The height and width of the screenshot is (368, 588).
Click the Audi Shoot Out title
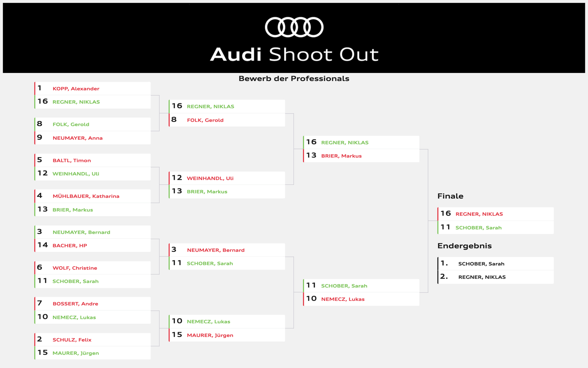(294, 54)
